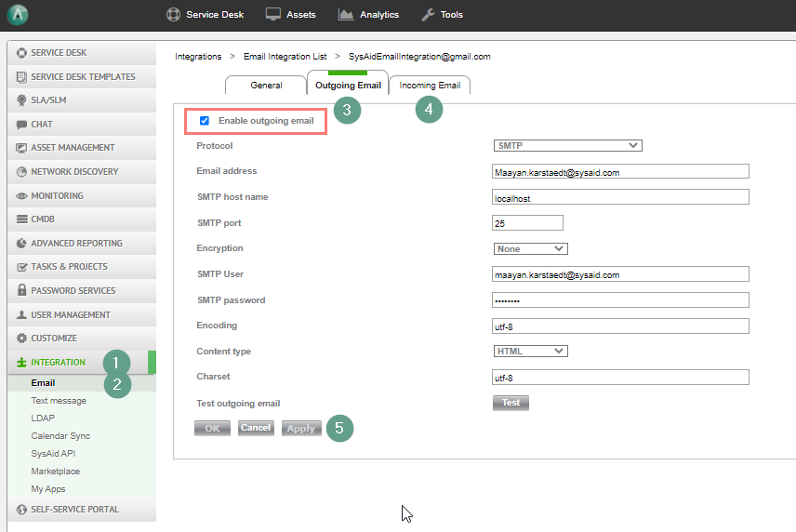Viewport: 796px width, 532px height.
Task: Open the Service Desk top menu
Action: coord(206,15)
